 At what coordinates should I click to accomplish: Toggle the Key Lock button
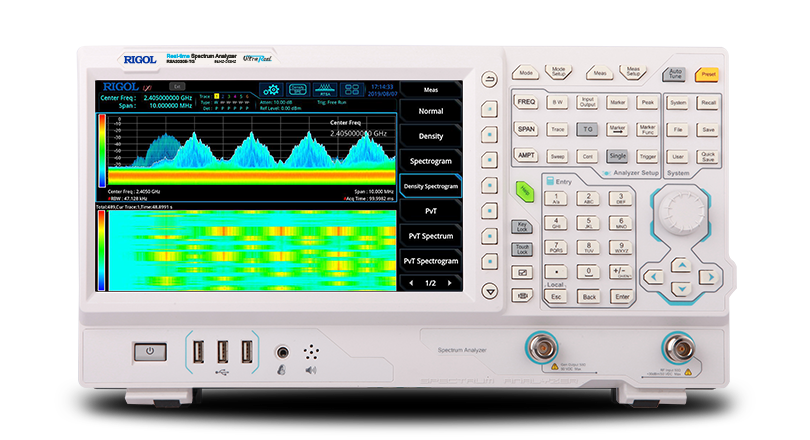point(521,227)
